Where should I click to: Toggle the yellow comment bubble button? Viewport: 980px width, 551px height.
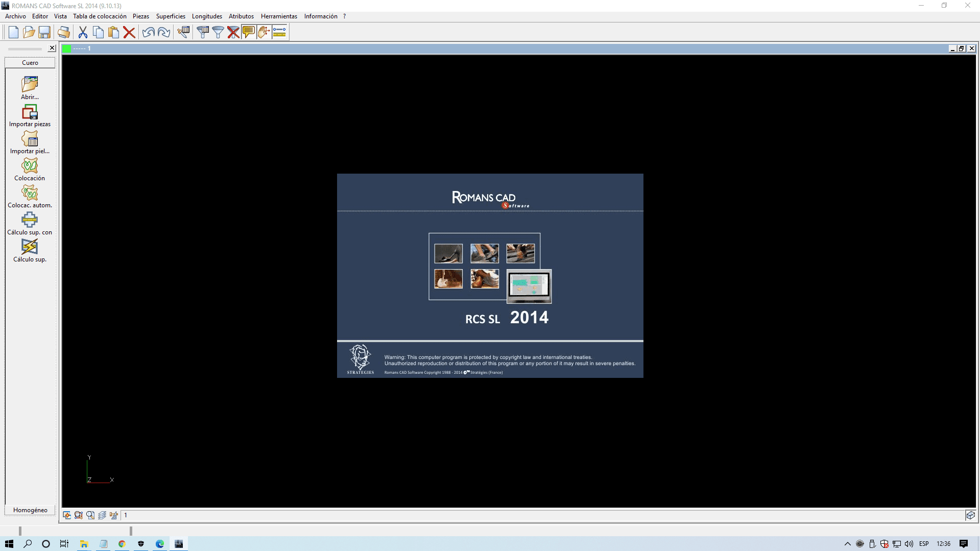(249, 32)
